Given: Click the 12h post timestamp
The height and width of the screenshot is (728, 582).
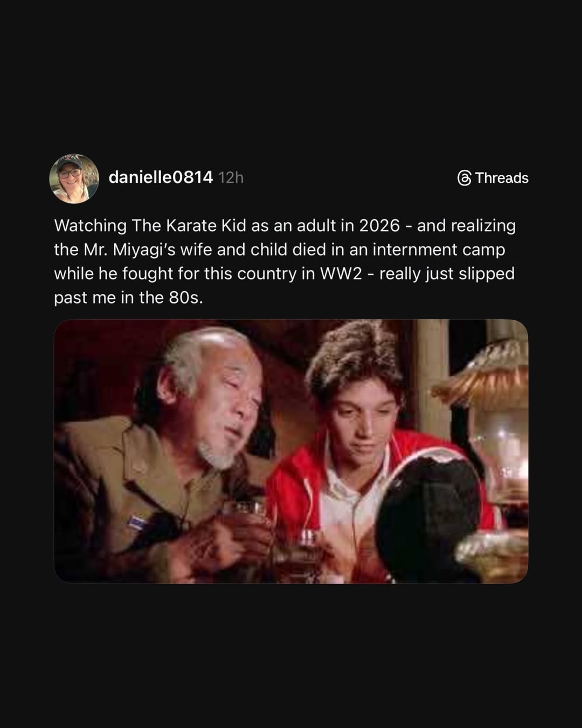Looking at the screenshot, I should pos(231,178).
